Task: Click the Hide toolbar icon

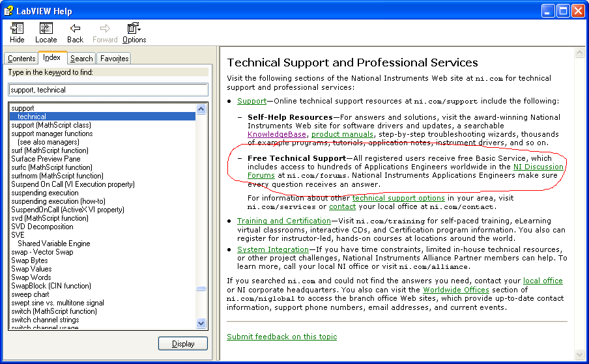Action: (x=17, y=28)
